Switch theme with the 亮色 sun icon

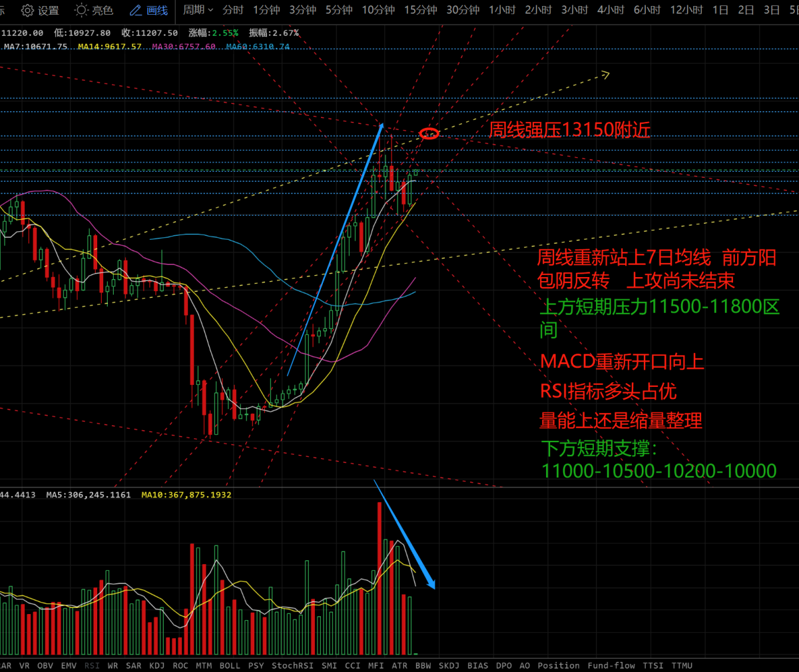click(x=94, y=10)
